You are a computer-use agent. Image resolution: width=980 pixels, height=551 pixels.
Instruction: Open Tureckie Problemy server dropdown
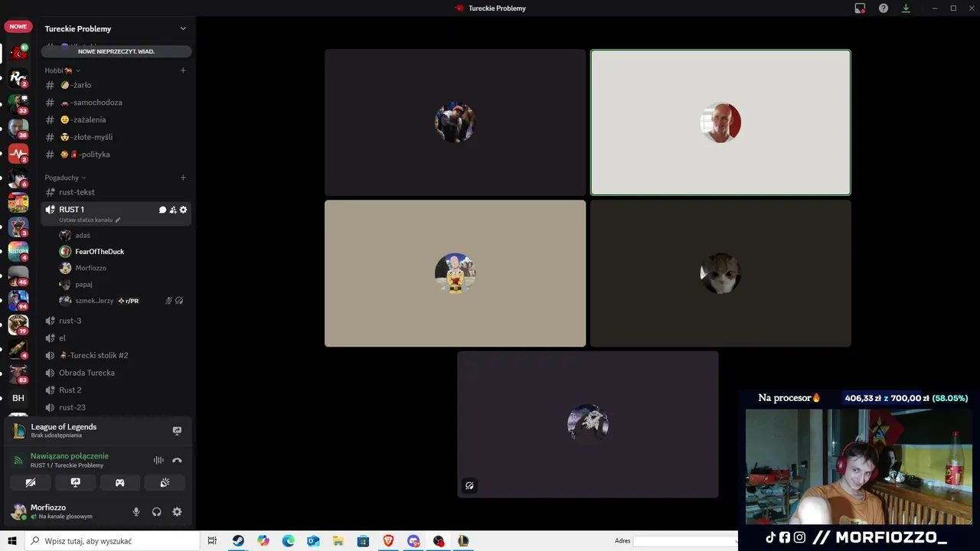point(183,28)
